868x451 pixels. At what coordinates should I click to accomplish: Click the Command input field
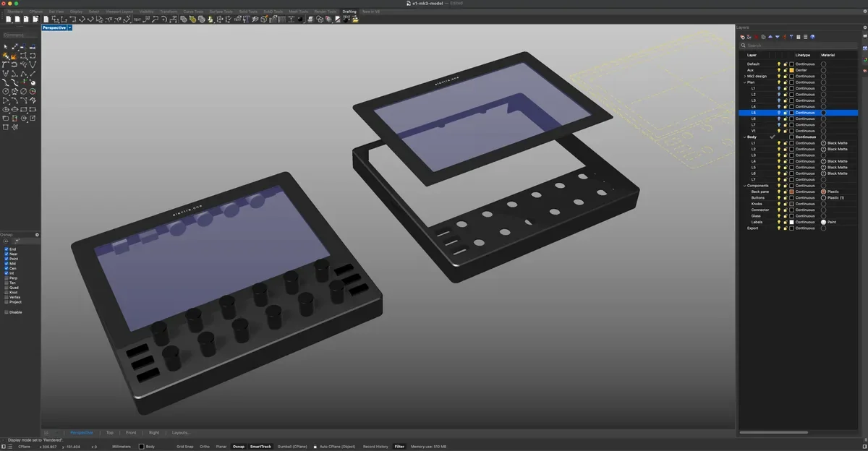[20, 35]
